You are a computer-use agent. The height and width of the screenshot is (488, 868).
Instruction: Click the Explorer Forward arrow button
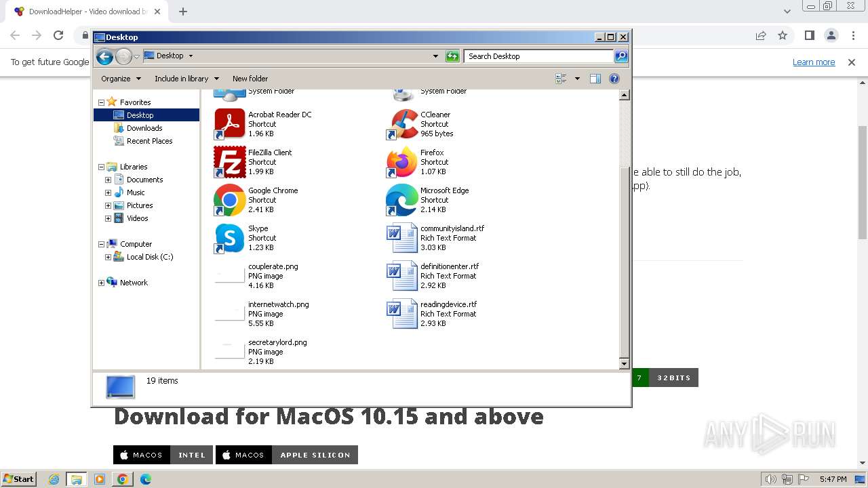tap(123, 56)
